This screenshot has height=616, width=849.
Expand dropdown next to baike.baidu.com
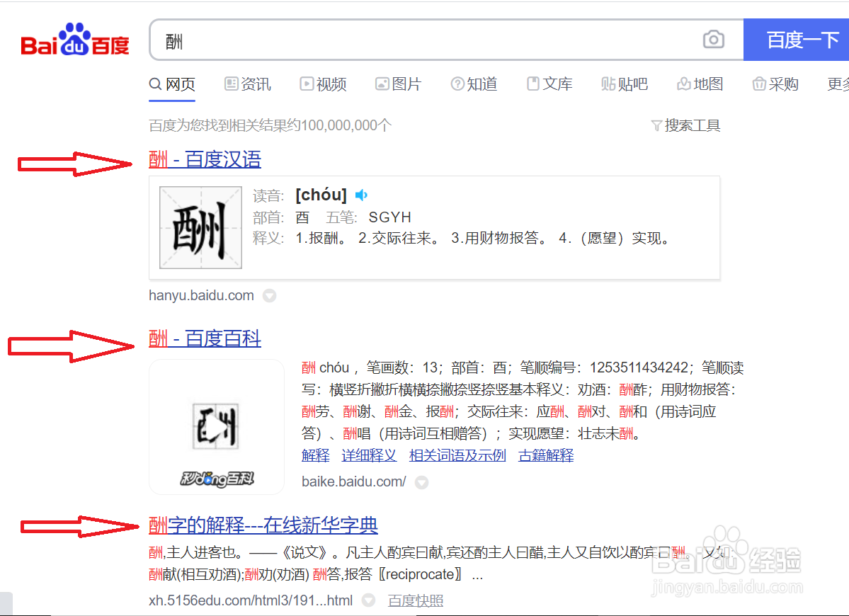pos(421,482)
